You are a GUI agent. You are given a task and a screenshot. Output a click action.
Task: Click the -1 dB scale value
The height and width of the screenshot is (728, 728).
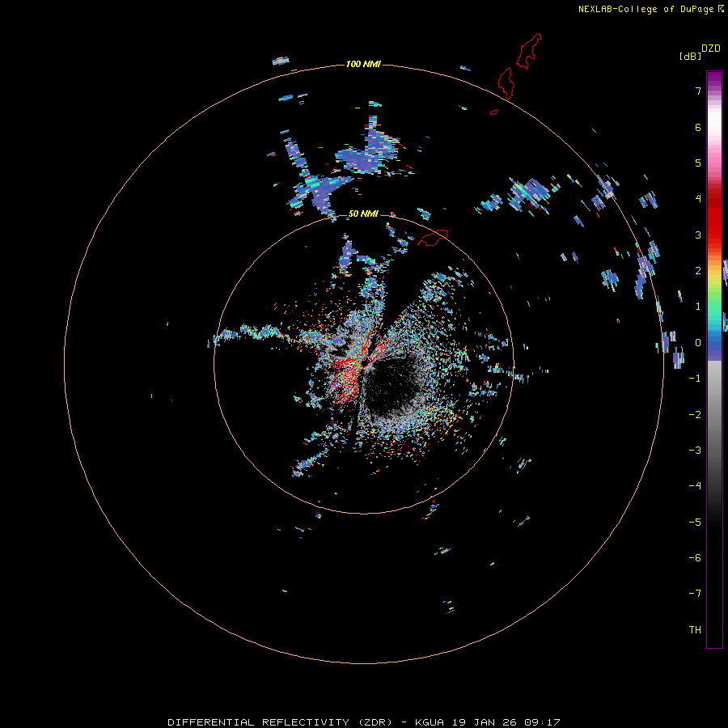point(695,379)
